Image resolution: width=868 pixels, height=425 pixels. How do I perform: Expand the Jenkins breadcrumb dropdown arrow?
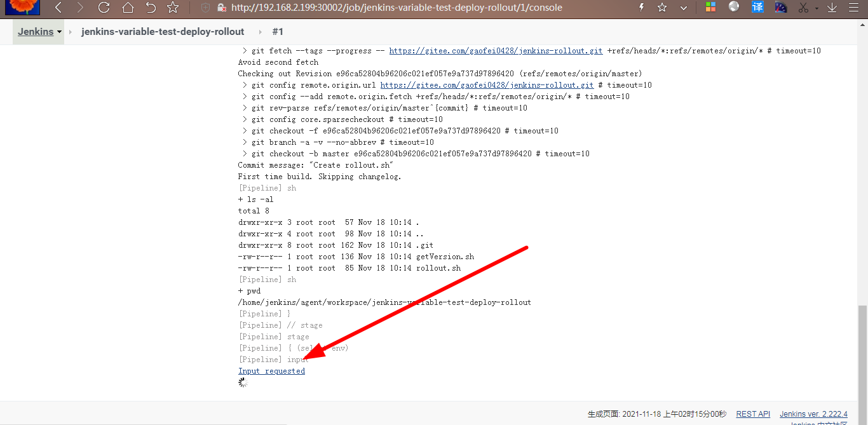(60, 32)
